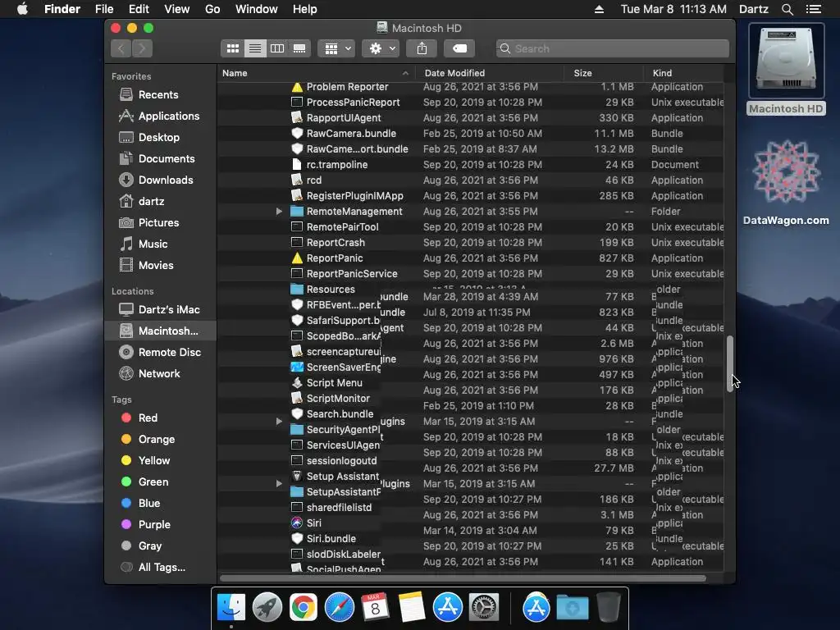The image size is (840, 630).
Task: Click the vertical scrollbar thumb
Action: click(729, 363)
